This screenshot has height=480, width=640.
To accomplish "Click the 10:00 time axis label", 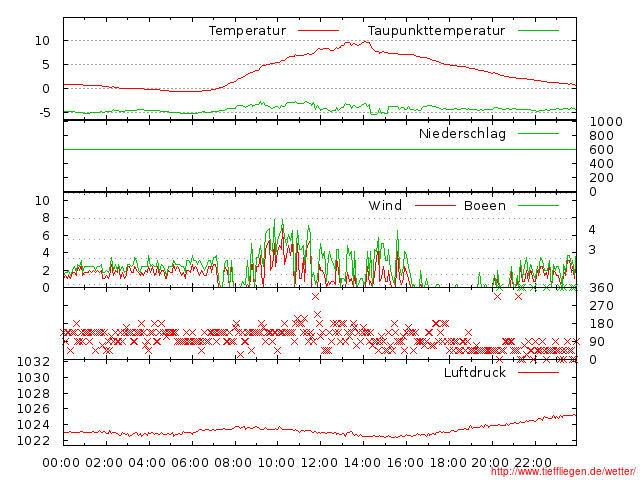I will coord(276,463).
